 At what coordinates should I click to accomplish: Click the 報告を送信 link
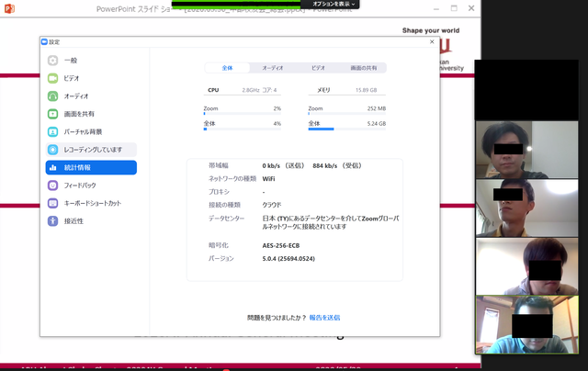tap(324, 318)
